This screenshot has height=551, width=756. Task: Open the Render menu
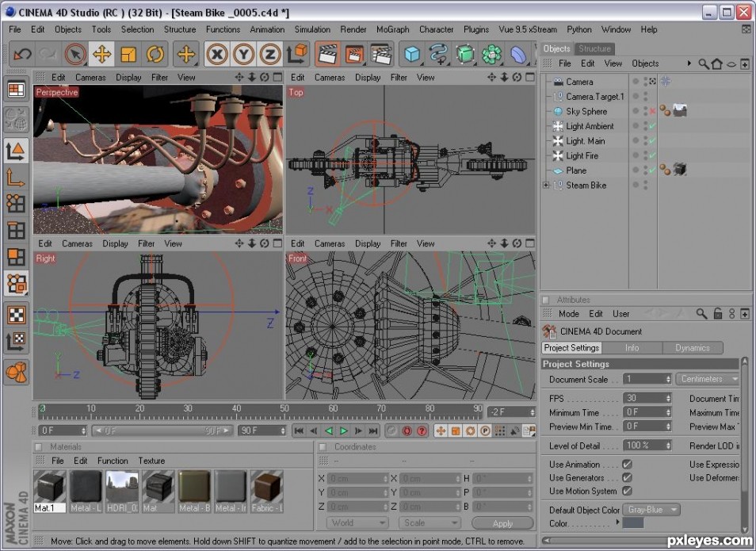pyautogui.click(x=353, y=29)
